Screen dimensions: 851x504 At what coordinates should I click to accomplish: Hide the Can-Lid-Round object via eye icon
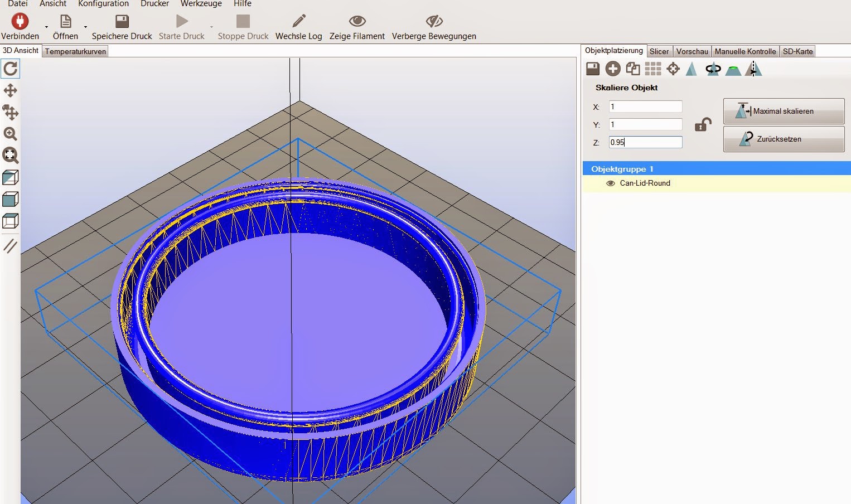(611, 183)
